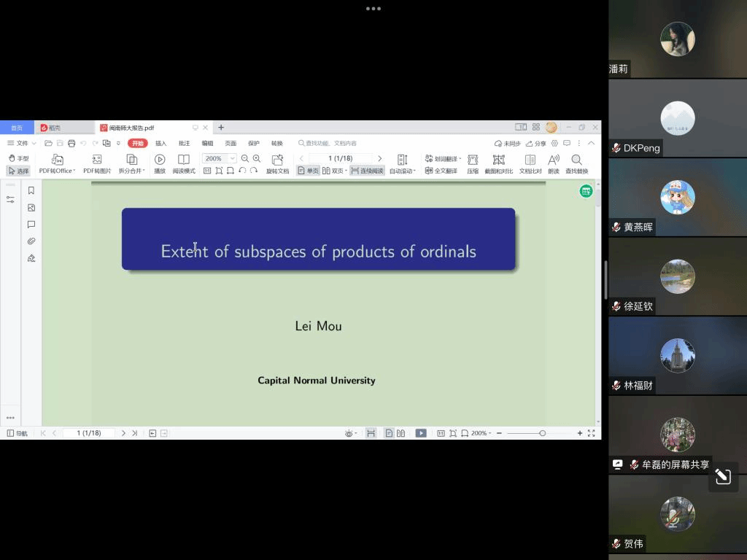Expand the 拆分合并 dropdown

[132, 171]
